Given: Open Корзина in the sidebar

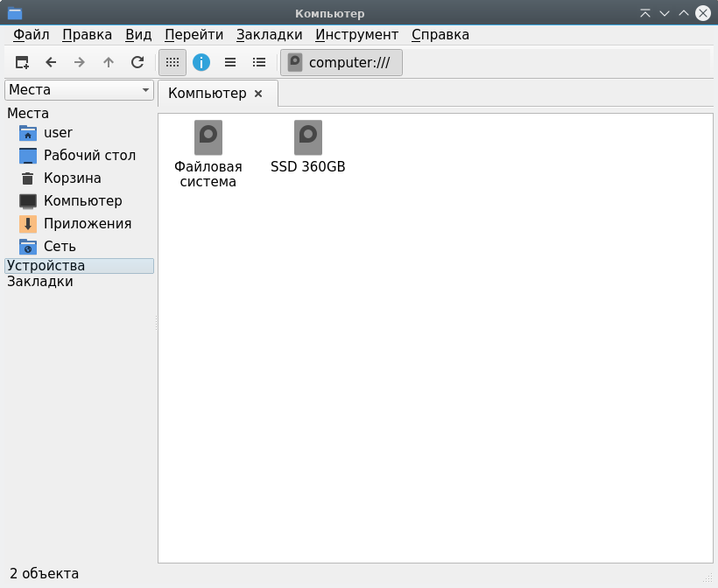Looking at the screenshot, I should [72, 178].
